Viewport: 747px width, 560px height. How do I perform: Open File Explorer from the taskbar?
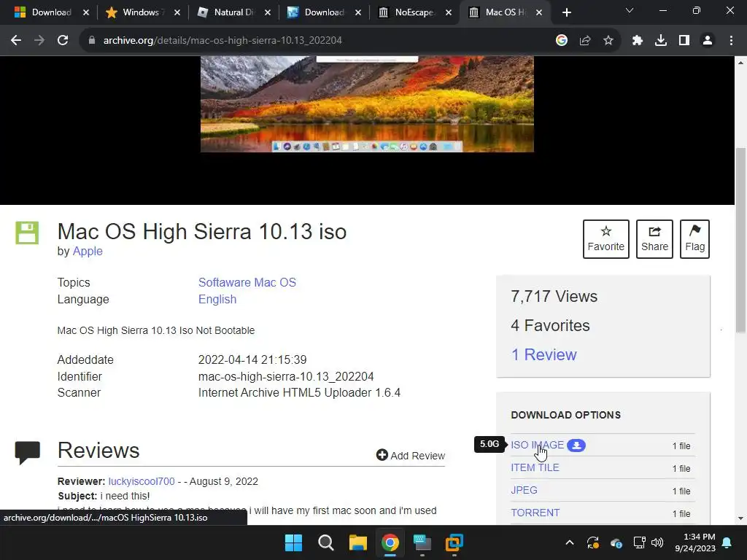pyautogui.click(x=357, y=542)
